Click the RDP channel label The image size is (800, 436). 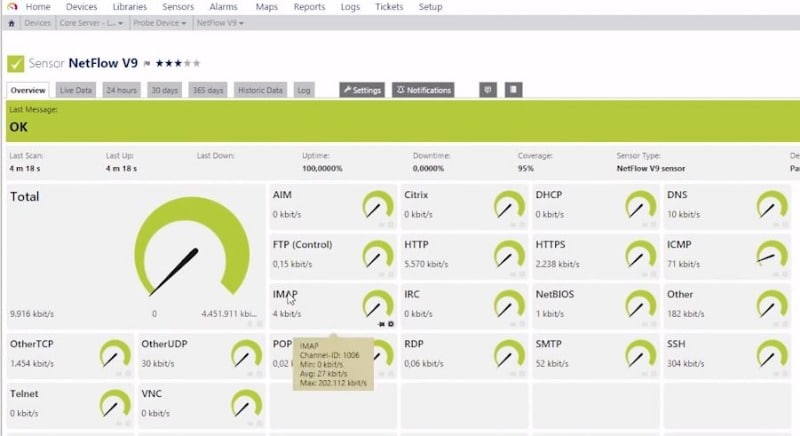coord(414,344)
